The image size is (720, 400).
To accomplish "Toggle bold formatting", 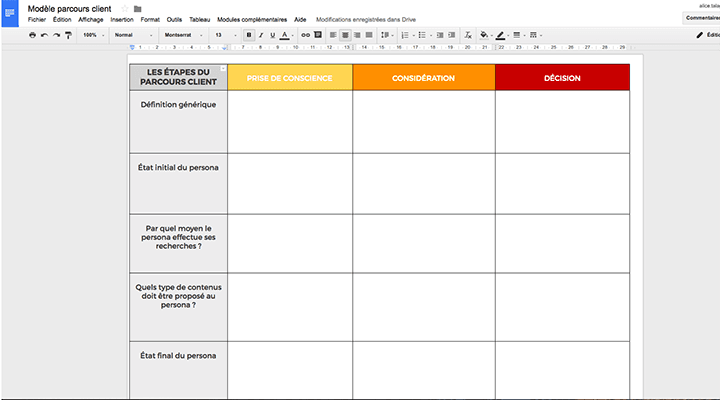I will click(x=249, y=35).
